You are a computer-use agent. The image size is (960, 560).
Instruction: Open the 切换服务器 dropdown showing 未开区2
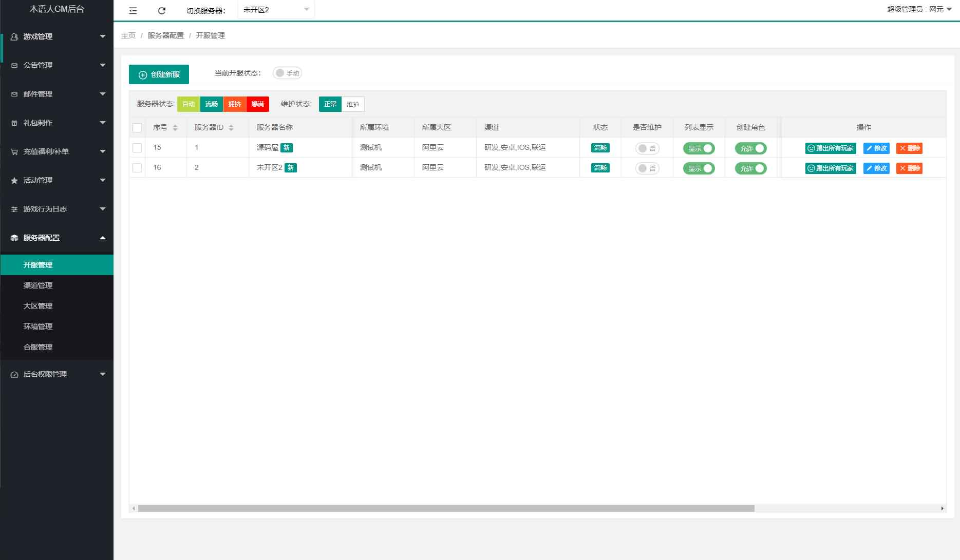(x=276, y=10)
